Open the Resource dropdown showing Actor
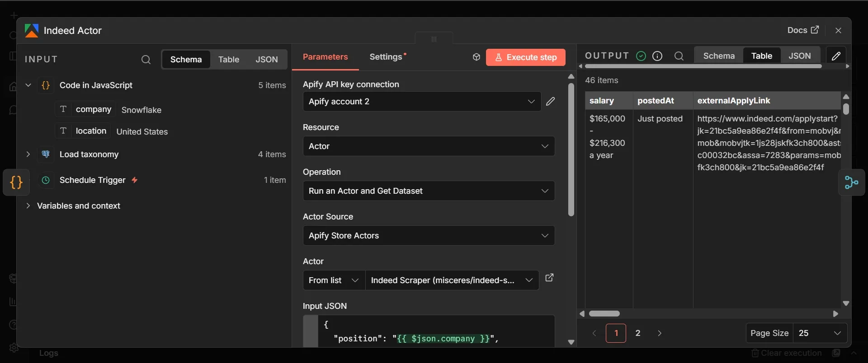 click(x=429, y=146)
